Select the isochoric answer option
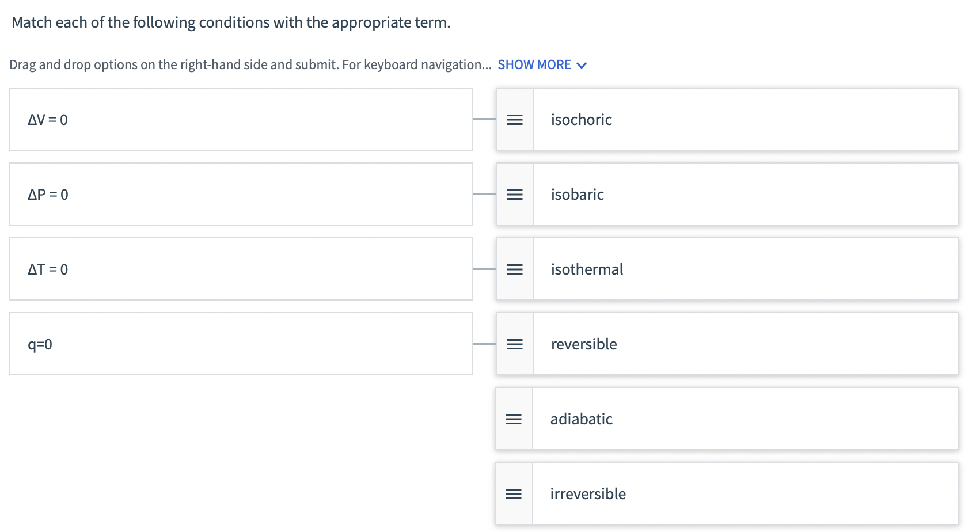 tap(727, 119)
